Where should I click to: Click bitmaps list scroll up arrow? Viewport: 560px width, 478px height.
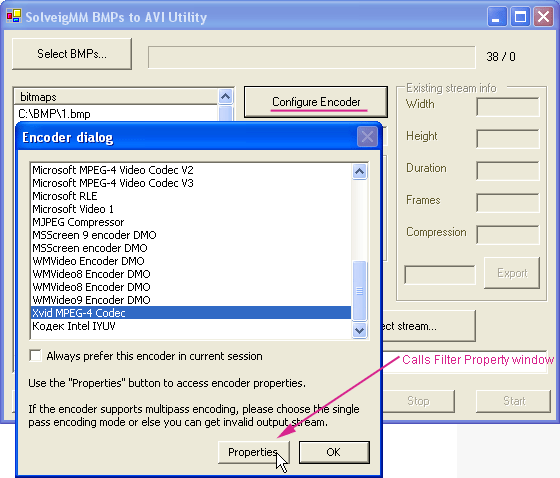coord(225,96)
